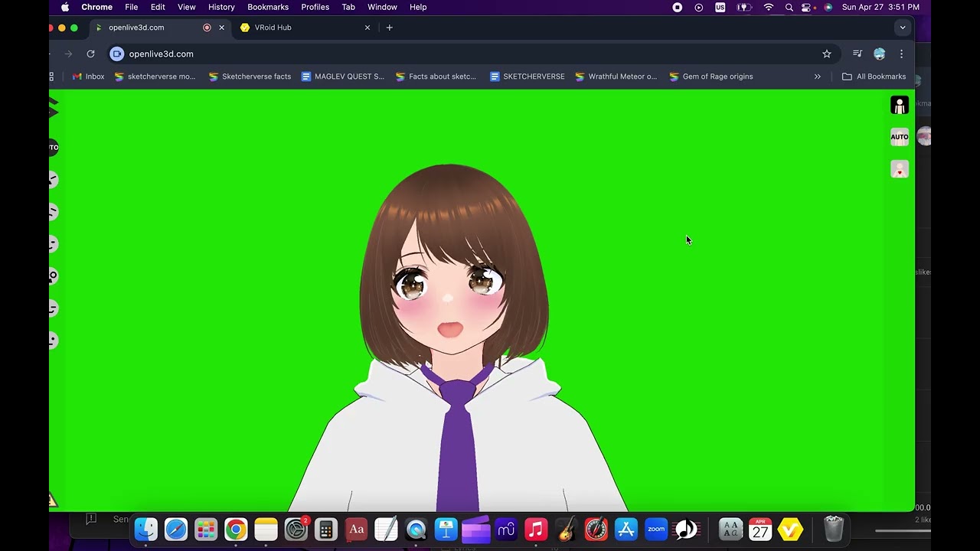Open the 'MAGLEV QUEST S...' bookmark

tap(343, 77)
